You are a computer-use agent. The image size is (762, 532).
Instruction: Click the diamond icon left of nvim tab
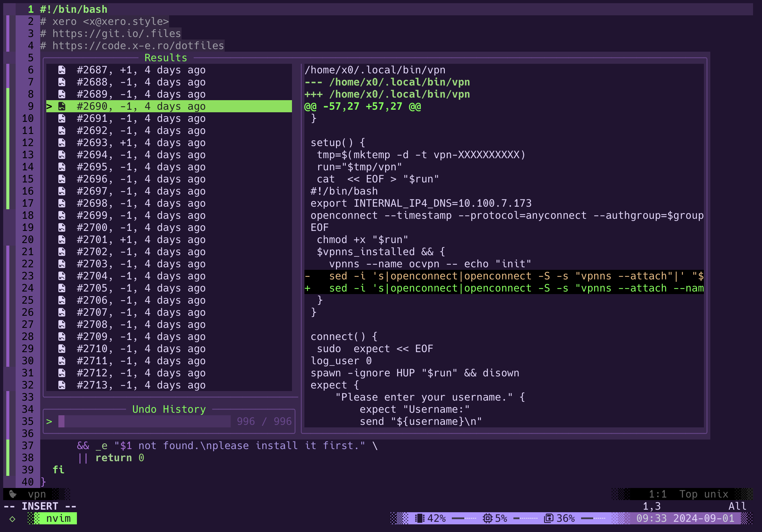(12, 519)
